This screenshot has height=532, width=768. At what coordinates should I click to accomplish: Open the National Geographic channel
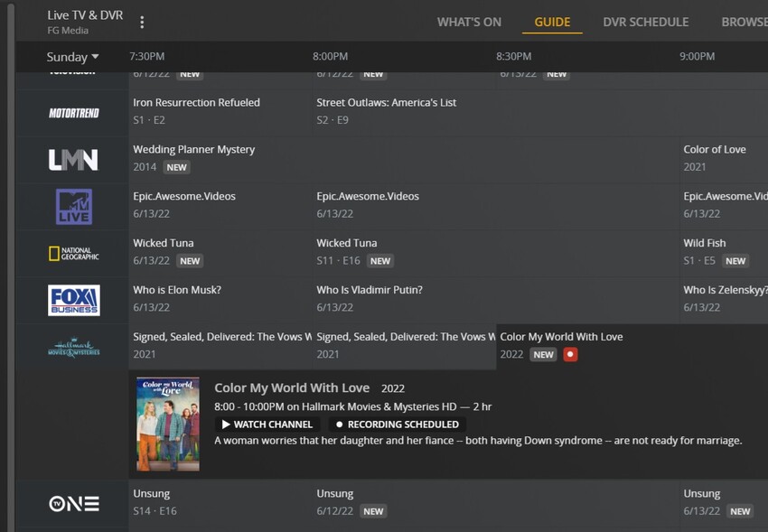pos(71,253)
